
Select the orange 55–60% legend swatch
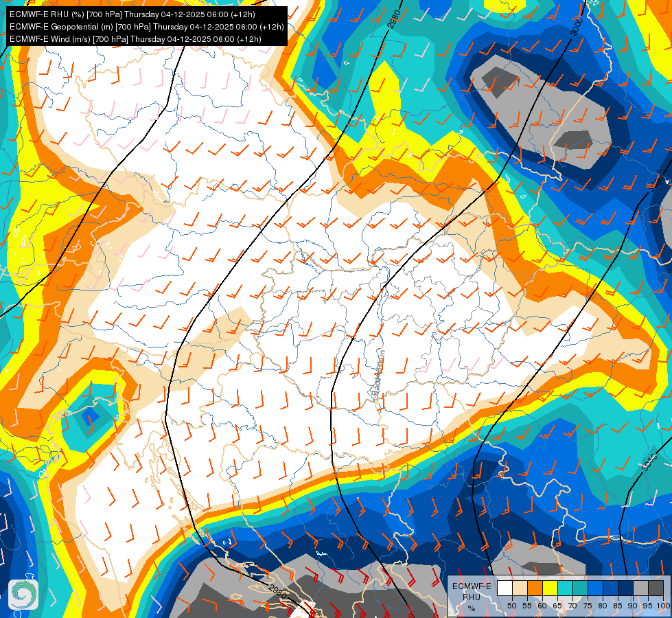click(535, 588)
